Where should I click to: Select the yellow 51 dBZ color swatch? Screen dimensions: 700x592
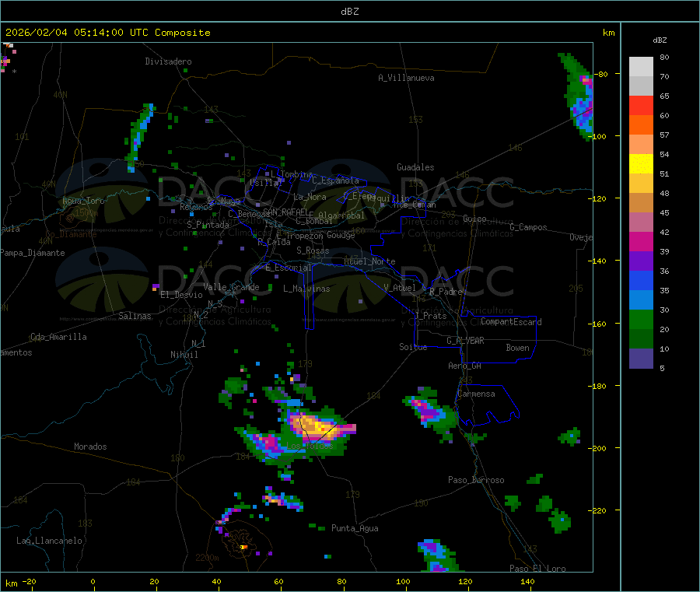click(x=641, y=164)
